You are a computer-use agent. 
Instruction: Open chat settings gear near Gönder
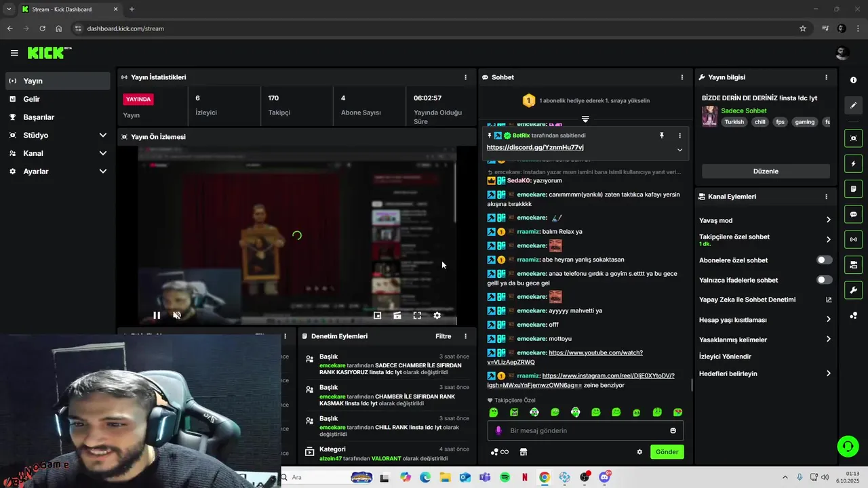tap(639, 452)
